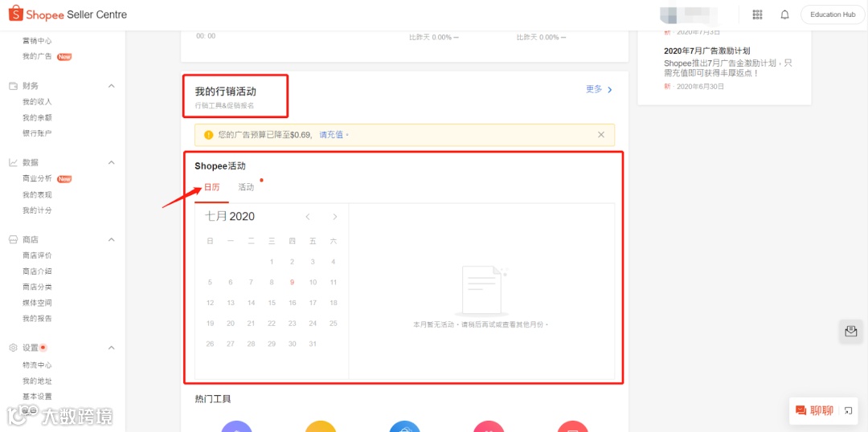Click the 财务 wallet icon

point(14,86)
